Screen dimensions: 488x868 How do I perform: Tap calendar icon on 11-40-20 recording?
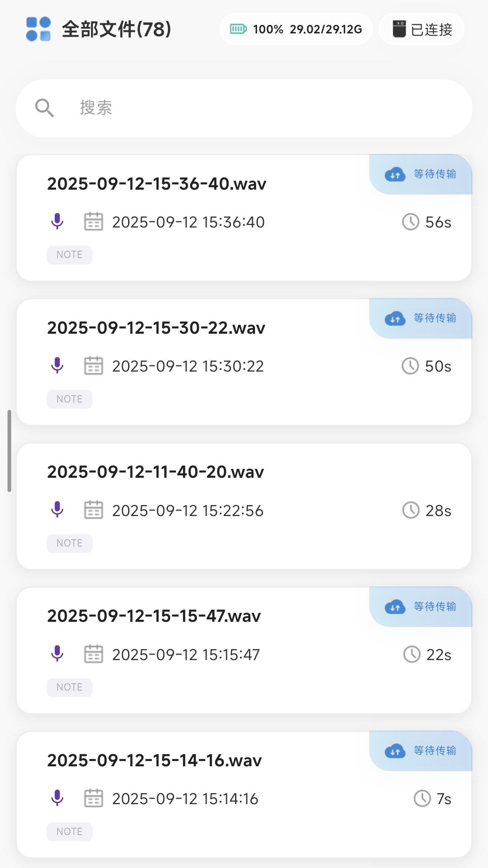(x=94, y=510)
